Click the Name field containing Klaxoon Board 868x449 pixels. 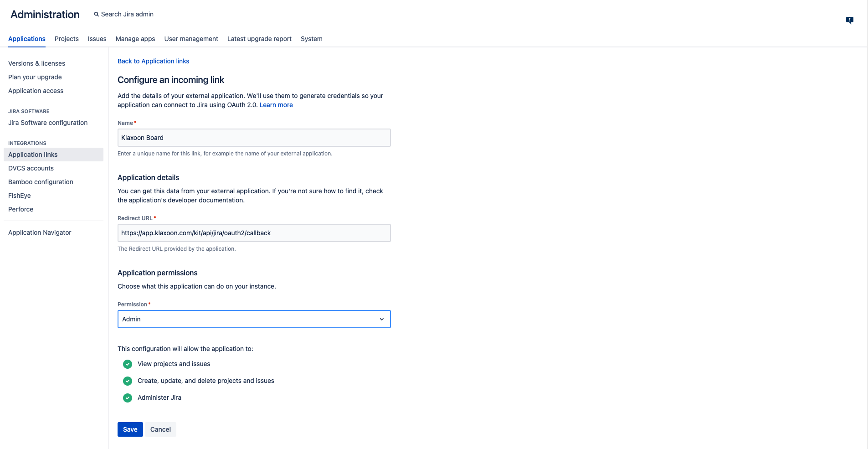pyautogui.click(x=254, y=138)
